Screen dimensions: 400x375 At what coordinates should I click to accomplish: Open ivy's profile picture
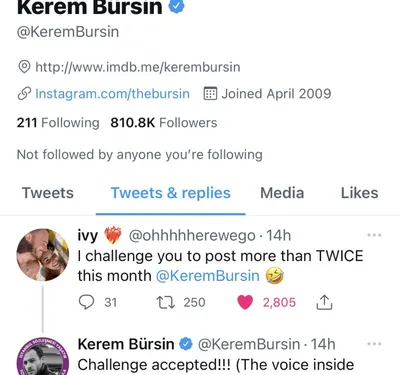click(x=43, y=255)
